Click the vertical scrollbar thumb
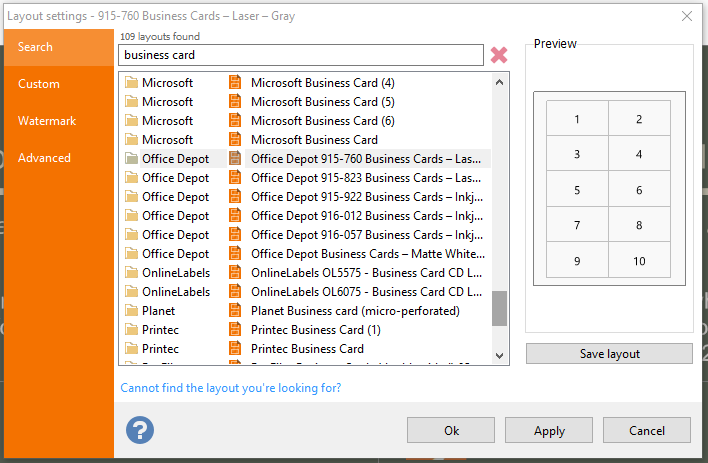The width and height of the screenshot is (708, 463). 499,308
